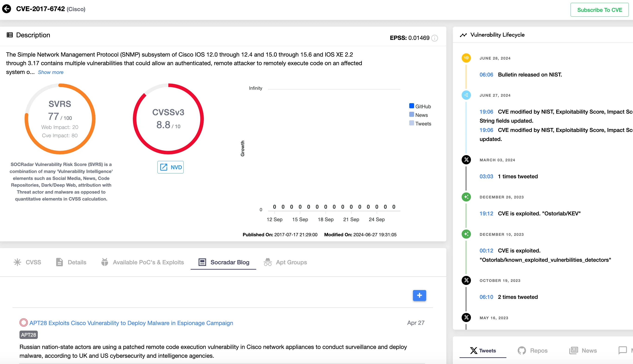
Task: Open APT28 Exploits Cisco Vulnerability blog link
Action: pyautogui.click(x=131, y=323)
